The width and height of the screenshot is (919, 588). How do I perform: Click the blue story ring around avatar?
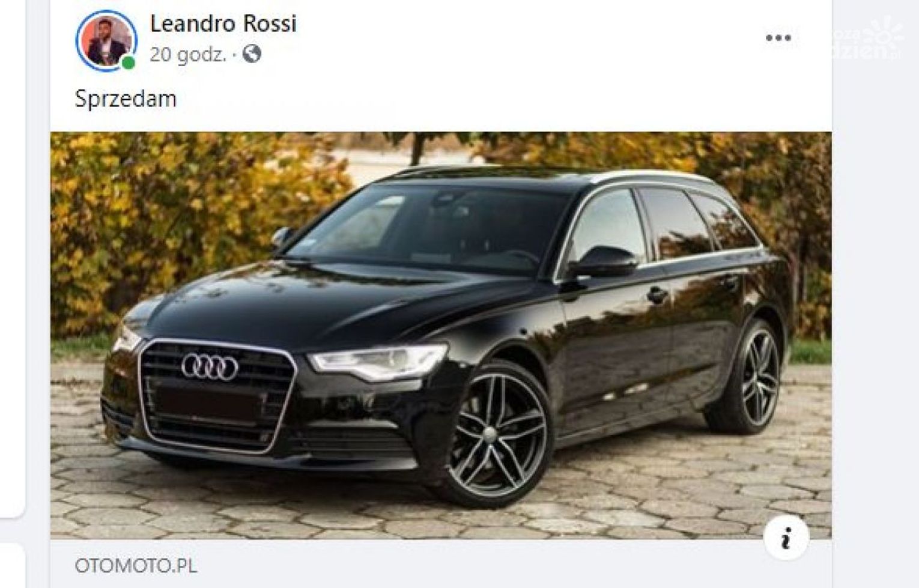[x=106, y=40]
